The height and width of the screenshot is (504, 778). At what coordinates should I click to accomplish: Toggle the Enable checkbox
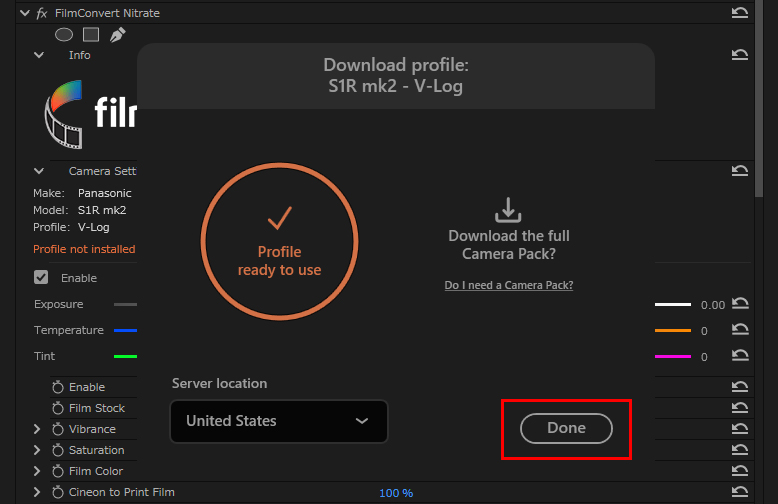pyautogui.click(x=41, y=277)
